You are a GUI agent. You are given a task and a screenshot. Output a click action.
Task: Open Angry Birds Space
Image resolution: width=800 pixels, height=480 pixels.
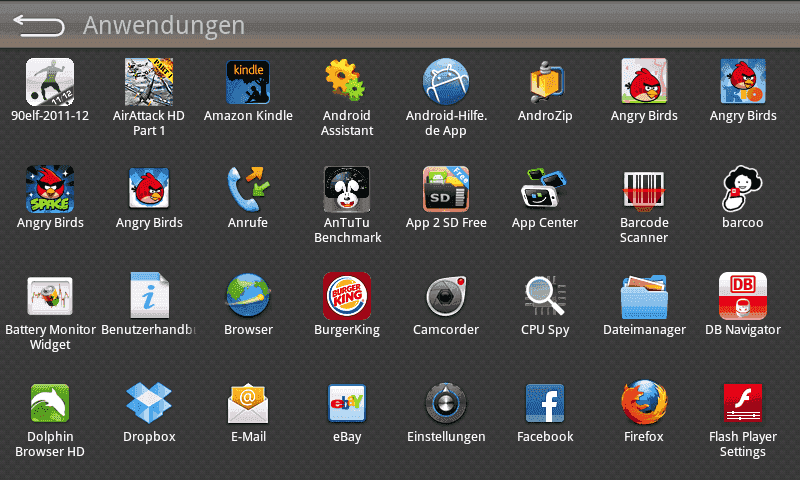[x=50, y=189]
